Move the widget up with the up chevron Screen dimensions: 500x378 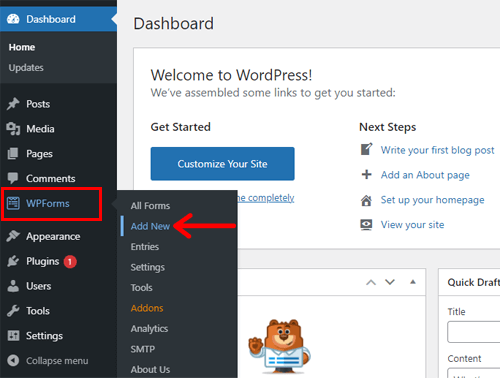pyautogui.click(x=371, y=282)
